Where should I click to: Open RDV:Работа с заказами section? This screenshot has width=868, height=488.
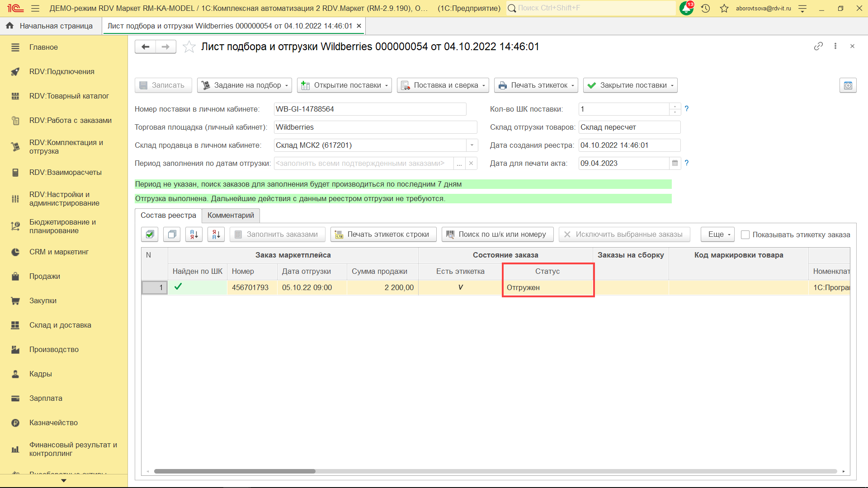(70, 120)
